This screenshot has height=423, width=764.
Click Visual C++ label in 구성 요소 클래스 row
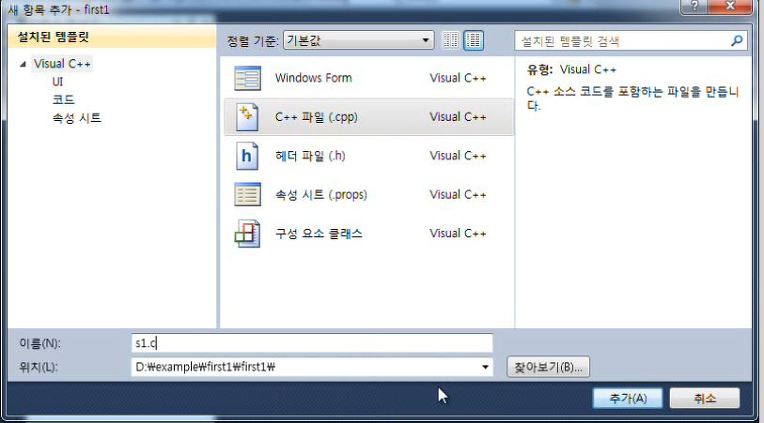458,233
